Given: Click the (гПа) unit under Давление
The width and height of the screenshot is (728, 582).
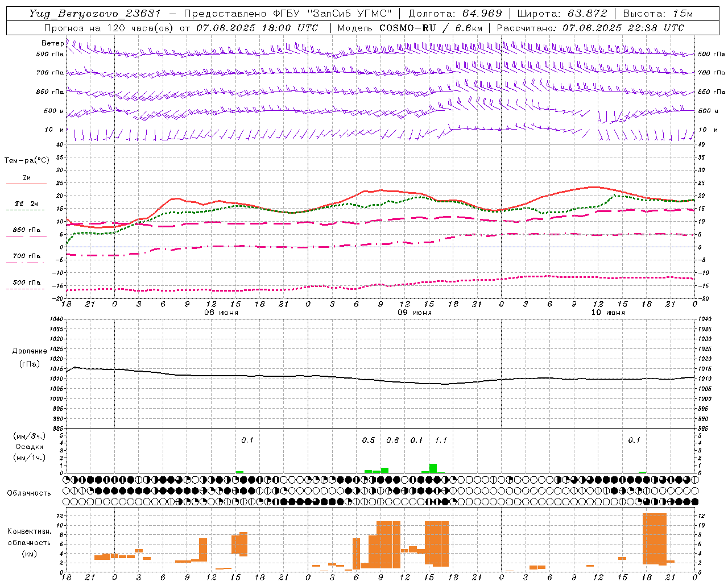Looking at the screenshot, I should coord(30,364).
